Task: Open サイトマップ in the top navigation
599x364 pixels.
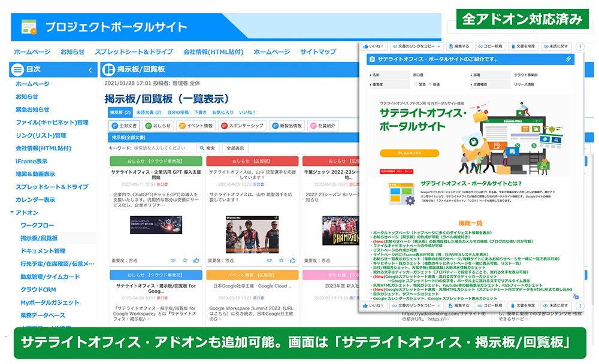Action: (x=318, y=51)
